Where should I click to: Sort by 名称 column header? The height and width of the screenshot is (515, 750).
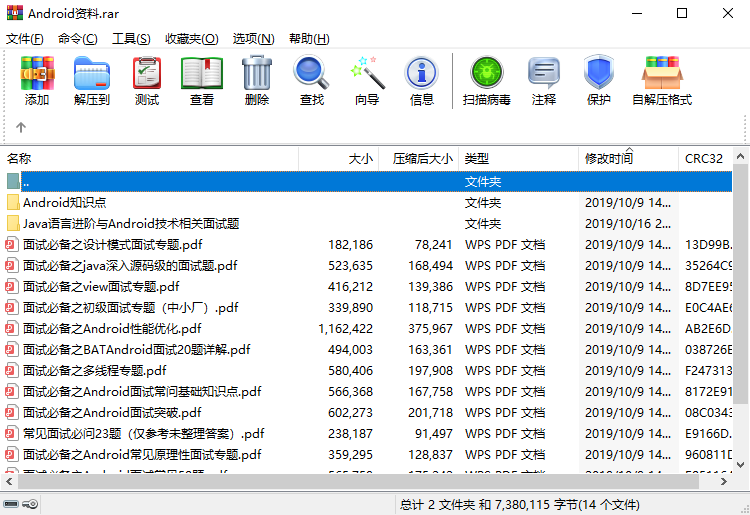click(x=151, y=158)
